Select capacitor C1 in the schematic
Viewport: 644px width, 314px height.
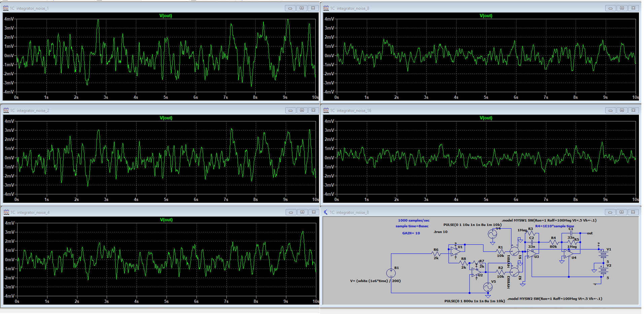(571, 233)
